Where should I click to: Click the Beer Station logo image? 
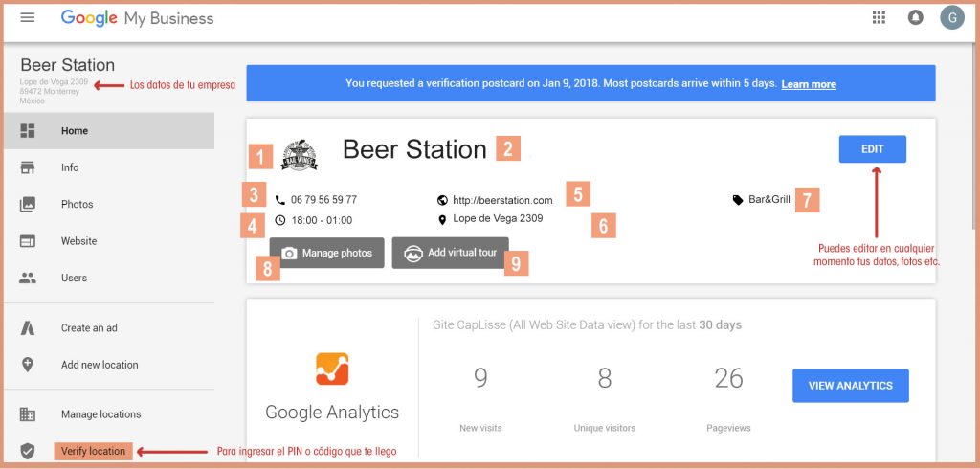click(299, 154)
